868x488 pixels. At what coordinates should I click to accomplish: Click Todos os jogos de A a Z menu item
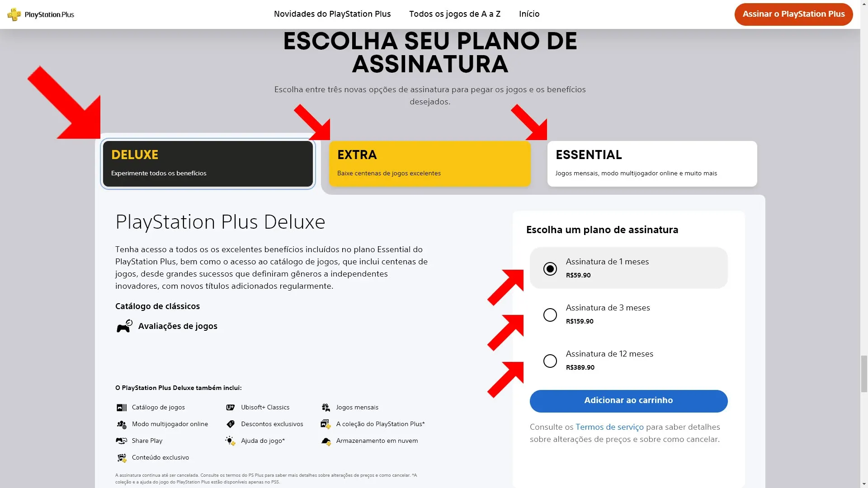coord(454,14)
